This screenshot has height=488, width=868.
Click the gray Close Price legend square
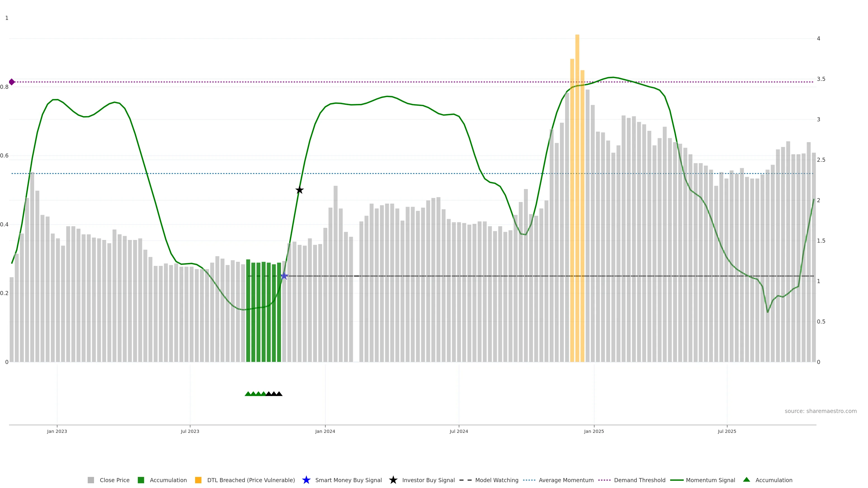91,480
